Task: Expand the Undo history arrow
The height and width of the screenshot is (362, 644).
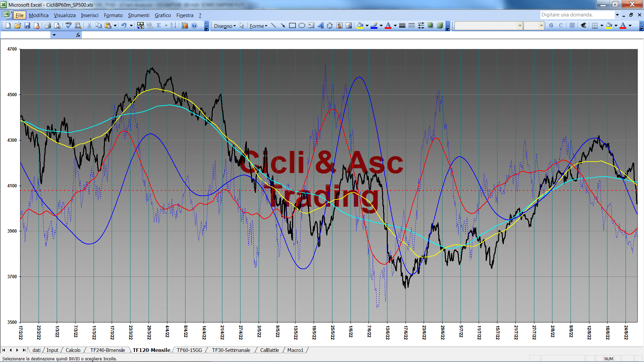Action: pos(131,25)
